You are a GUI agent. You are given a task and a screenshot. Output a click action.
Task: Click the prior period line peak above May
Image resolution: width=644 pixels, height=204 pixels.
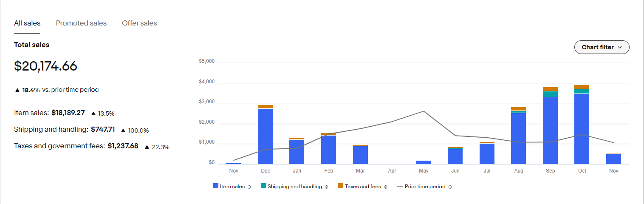click(424, 111)
